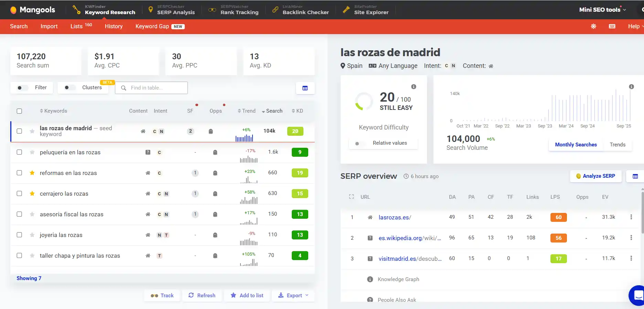Click the Find in table search field
Viewport: 644px width, 309px height.
point(151,88)
